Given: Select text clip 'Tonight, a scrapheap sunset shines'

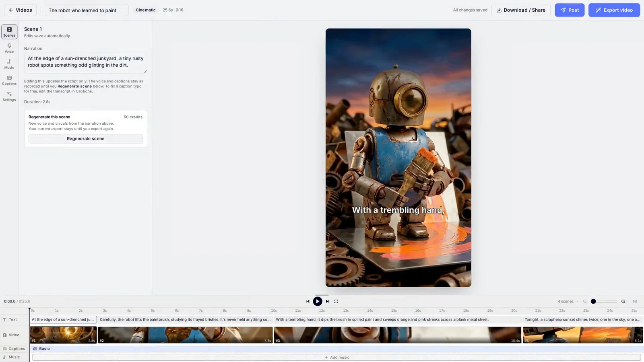Looking at the screenshot, I should (583, 320).
